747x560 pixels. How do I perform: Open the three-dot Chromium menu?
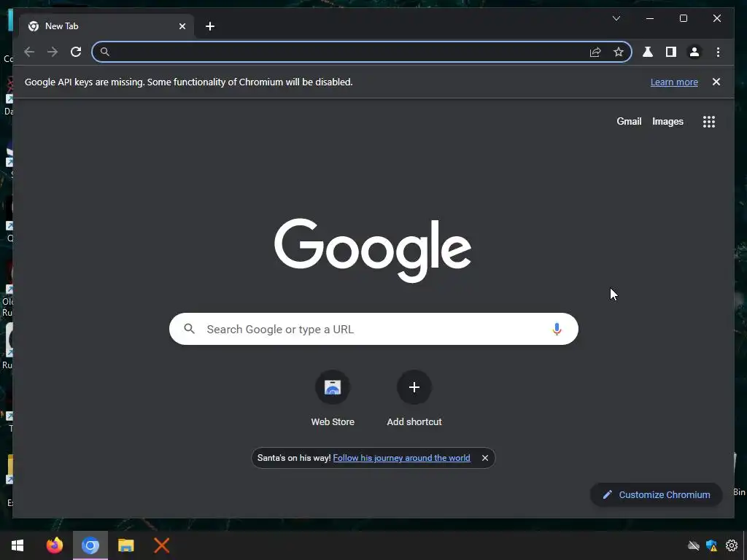(718, 52)
